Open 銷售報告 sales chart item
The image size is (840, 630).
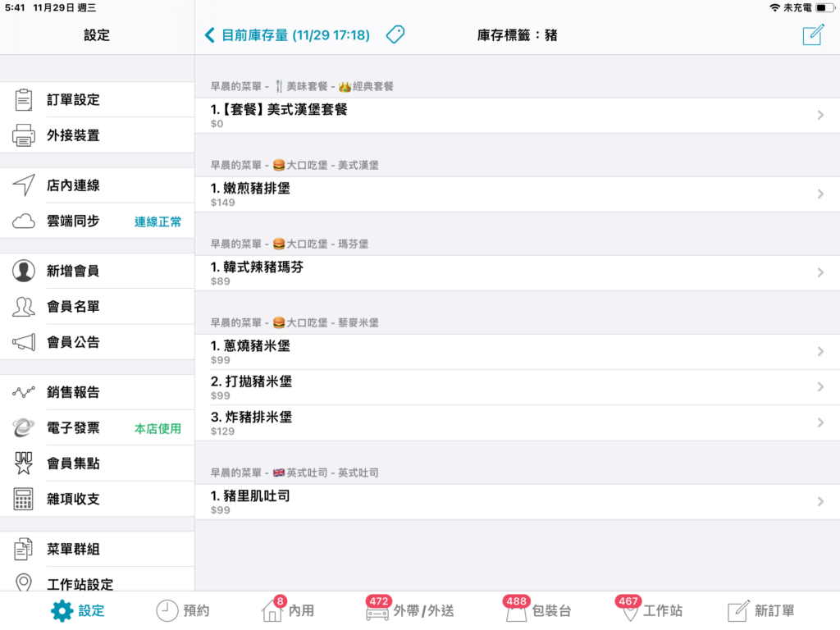point(97,392)
